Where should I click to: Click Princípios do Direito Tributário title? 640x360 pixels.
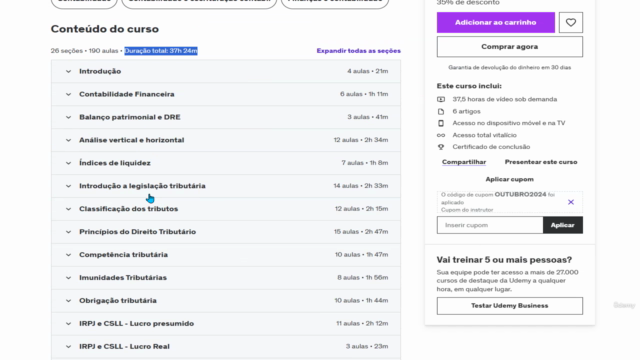tap(138, 231)
